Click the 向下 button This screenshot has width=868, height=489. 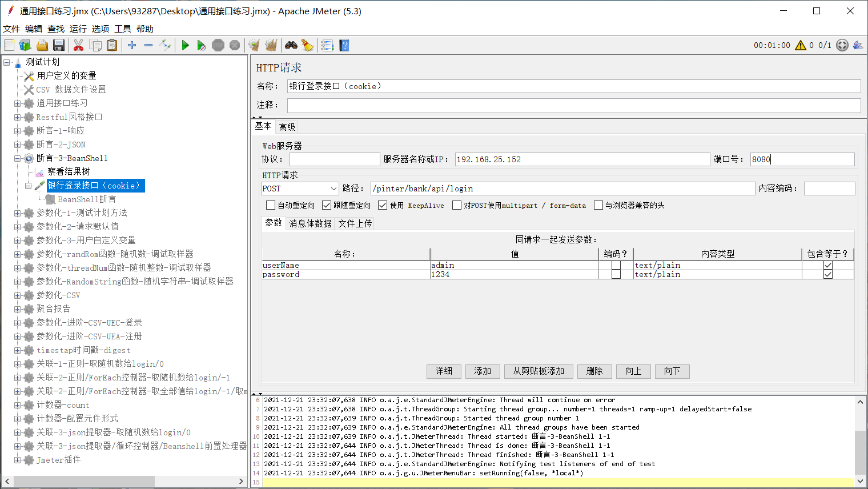(x=672, y=371)
